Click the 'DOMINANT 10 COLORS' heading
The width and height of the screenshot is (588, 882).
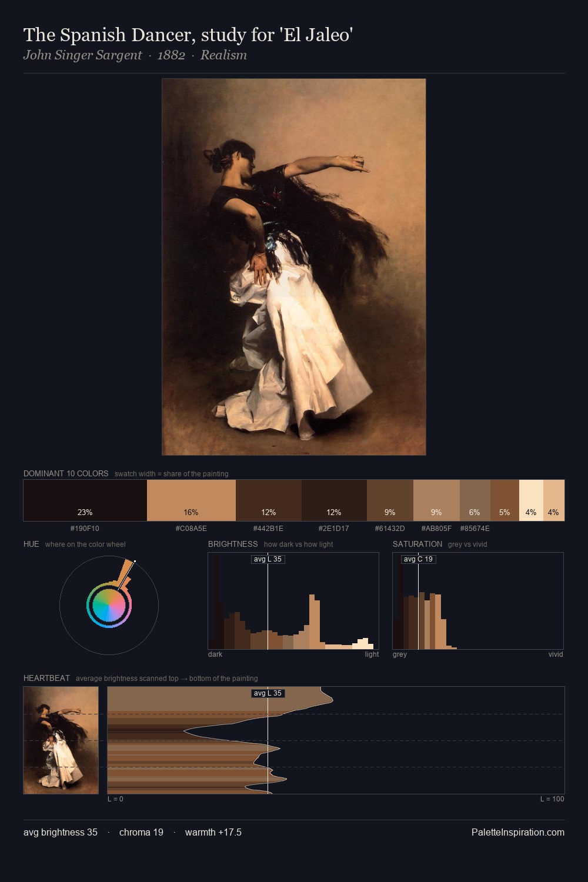coord(66,473)
